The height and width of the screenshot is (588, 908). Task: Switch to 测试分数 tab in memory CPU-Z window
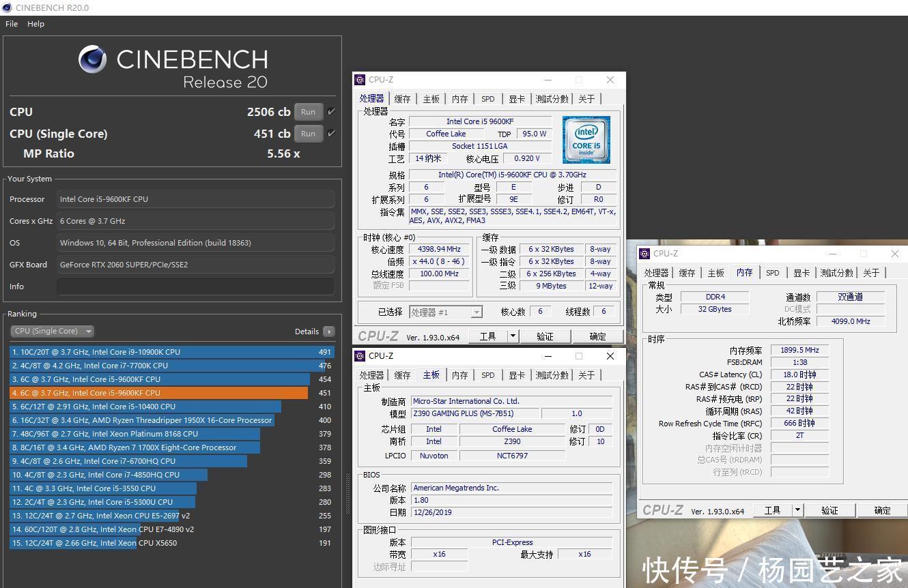pos(836,273)
